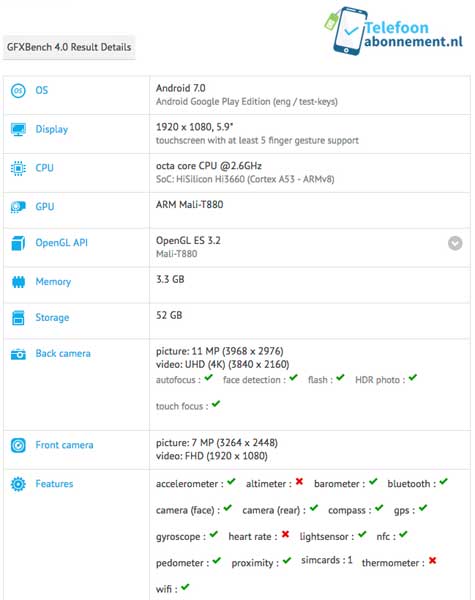Click the Front camera label
Image resolution: width=475 pixels, height=600 pixels.
click(64, 445)
